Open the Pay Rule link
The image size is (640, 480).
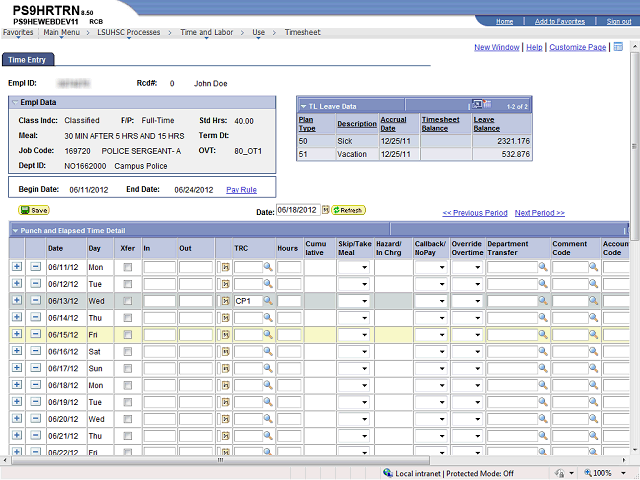[x=241, y=189]
